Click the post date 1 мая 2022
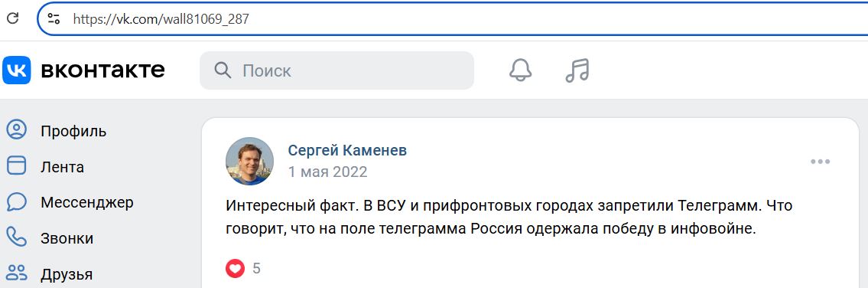This screenshot has width=868, height=288. [327, 172]
